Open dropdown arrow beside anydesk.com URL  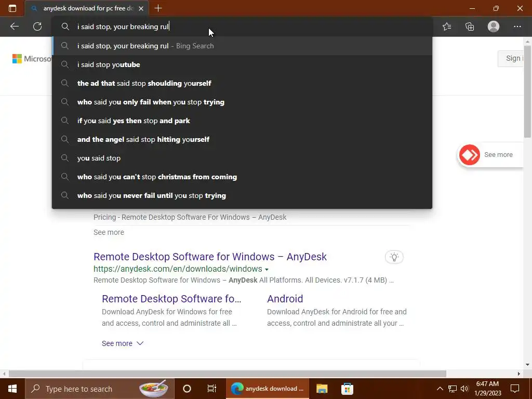point(267,270)
